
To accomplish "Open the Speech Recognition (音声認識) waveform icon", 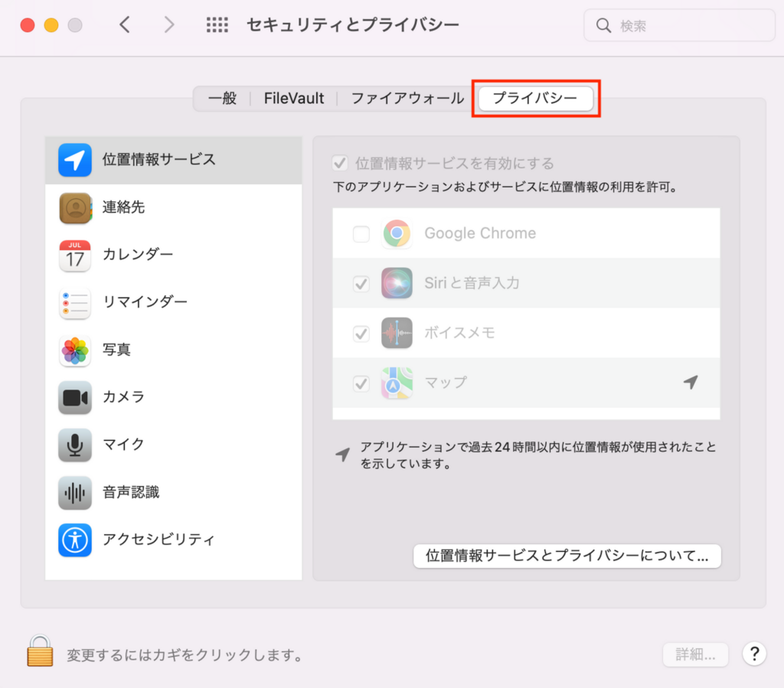I will point(74,492).
